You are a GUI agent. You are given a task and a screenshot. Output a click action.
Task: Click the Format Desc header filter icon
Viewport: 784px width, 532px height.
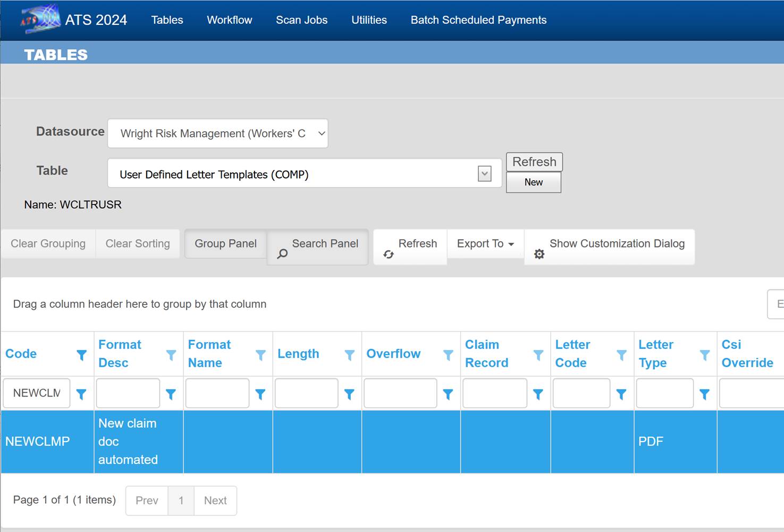click(171, 354)
